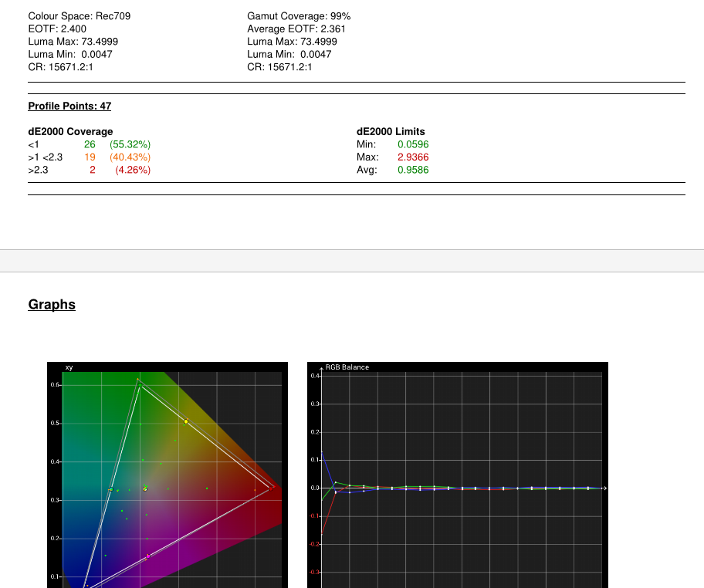This screenshot has width=704, height=588.
Task: Select the green '(55.32%)' coverage value
Action: (130, 144)
